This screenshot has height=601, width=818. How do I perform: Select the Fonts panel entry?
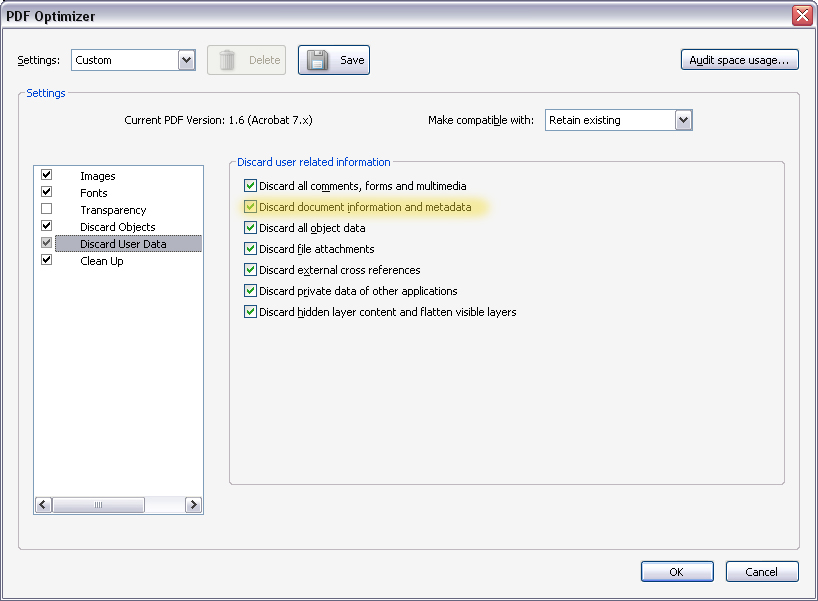click(94, 193)
